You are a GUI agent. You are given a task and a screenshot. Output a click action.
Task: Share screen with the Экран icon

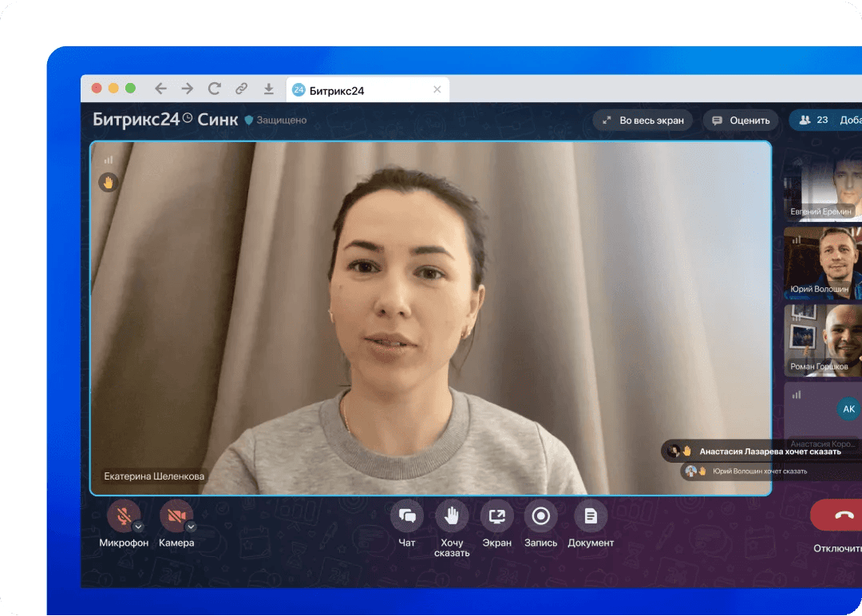point(497,516)
